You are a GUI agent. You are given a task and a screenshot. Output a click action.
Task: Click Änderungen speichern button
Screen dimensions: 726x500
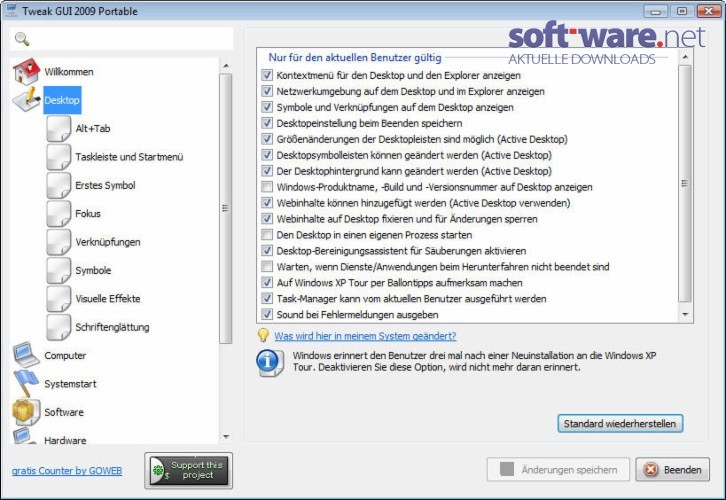(x=558, y=469)
